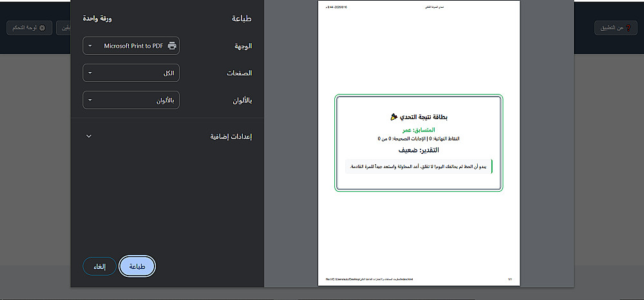Screen dimensions: 644x300
Task: Click the ورقة واحدة sheet count label
Action: pos(97,19)
